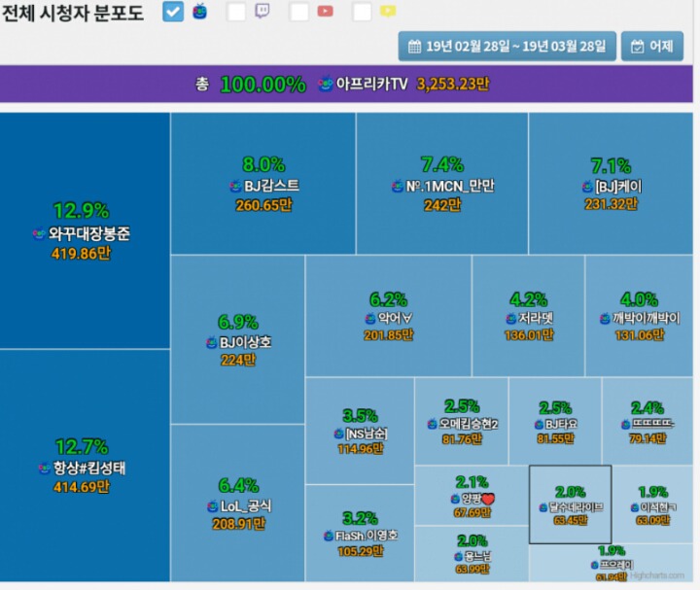Click total viewers value 3,253.23만
This screenshot has height=590, width=700.
453,84
